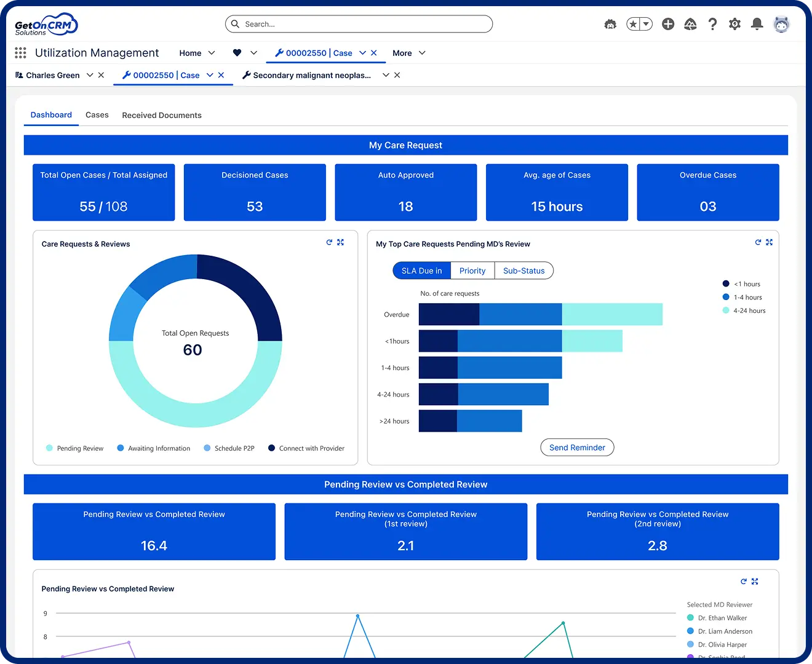The height and width of the screenshot is (664, 812).
Task: Click the Trailhead guidance icon
Action: [690, 24]
